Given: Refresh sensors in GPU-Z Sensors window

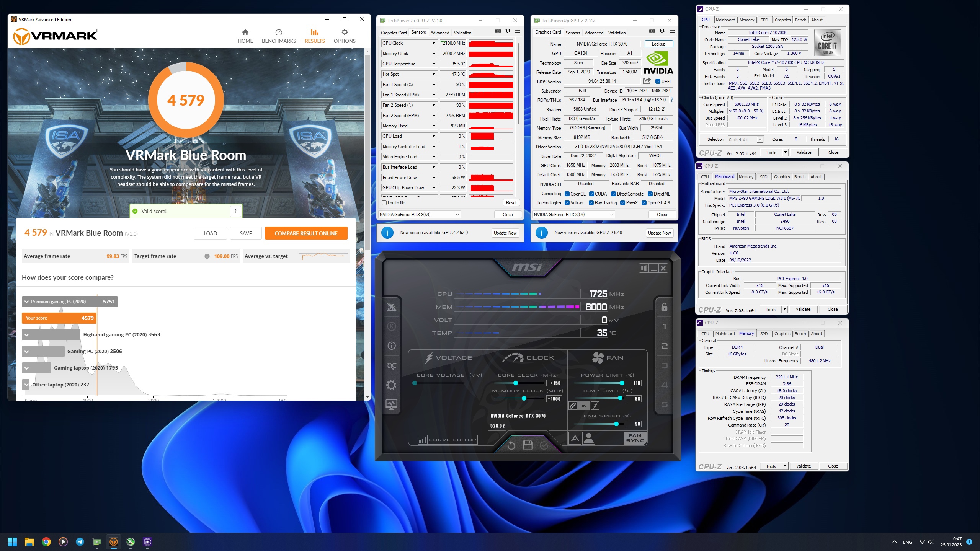Looking at the screenshot, I should pos(508,31).
